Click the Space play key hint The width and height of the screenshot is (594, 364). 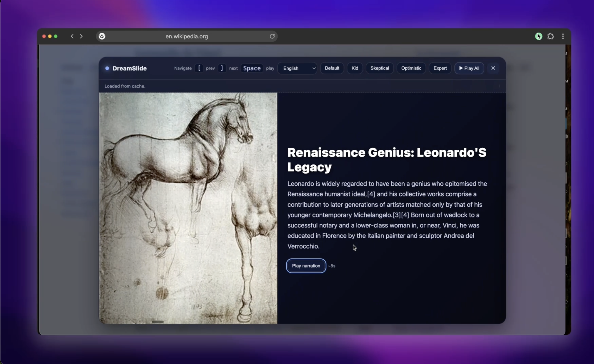click(x=252, y=69)
